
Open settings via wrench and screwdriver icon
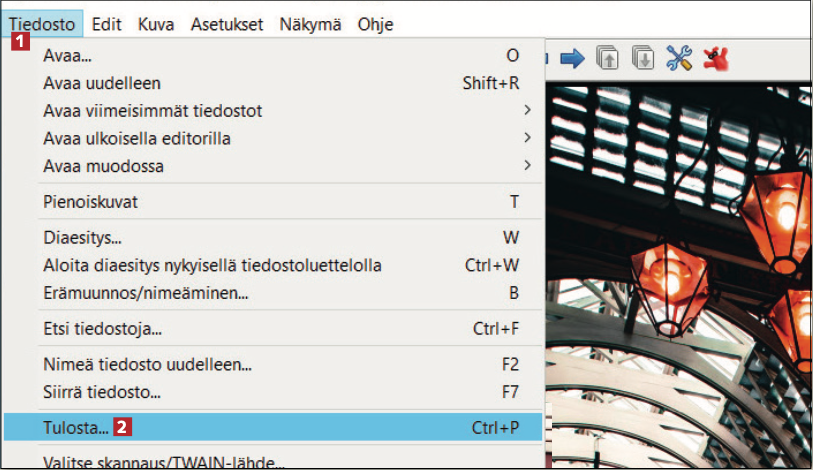(x=679, y=58)
